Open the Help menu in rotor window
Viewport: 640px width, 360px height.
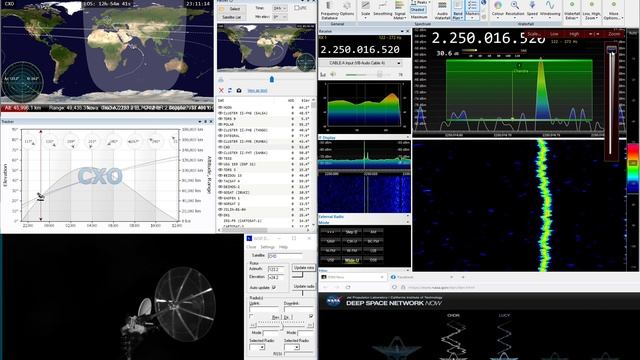(x=283, y=247)
